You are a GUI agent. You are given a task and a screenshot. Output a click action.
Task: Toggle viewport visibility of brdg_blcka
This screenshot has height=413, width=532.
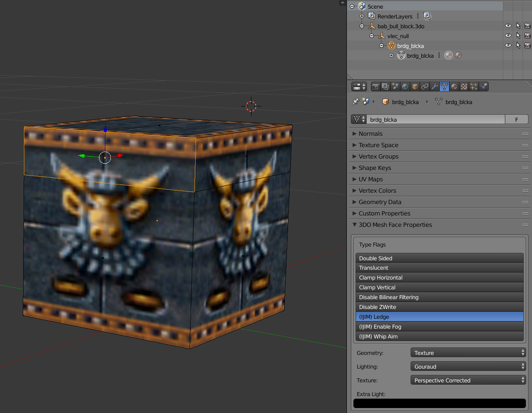click(x=508, y=46)
